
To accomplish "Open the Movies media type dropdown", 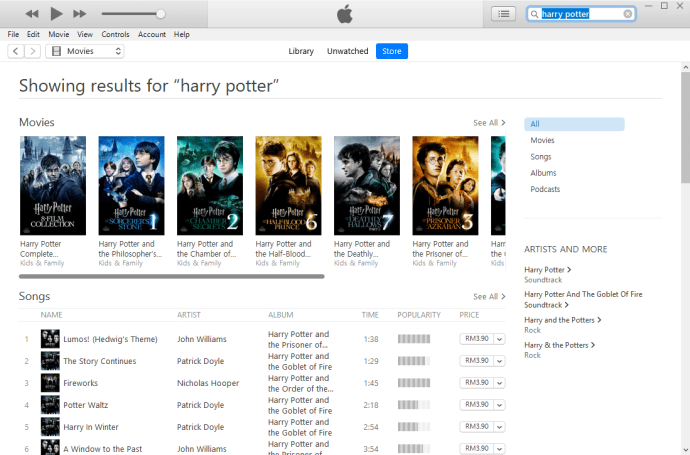I will [x=85, y=51].
